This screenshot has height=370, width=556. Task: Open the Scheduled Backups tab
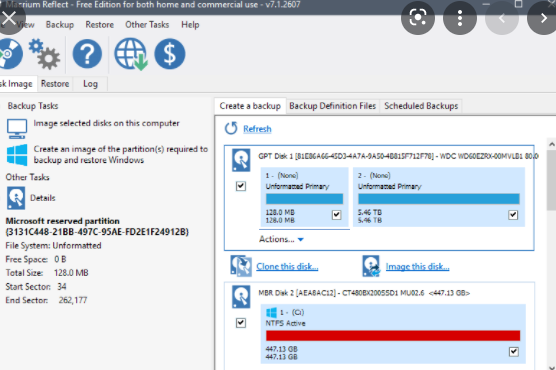click(421, 106)
